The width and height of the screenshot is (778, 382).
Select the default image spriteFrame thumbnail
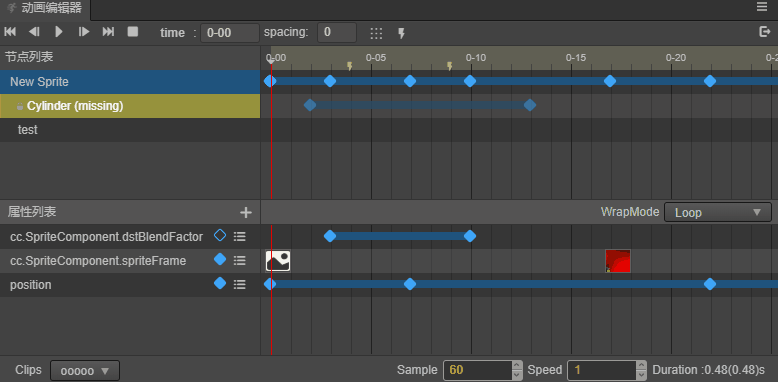pyautogui.click(x=278, y=261)
